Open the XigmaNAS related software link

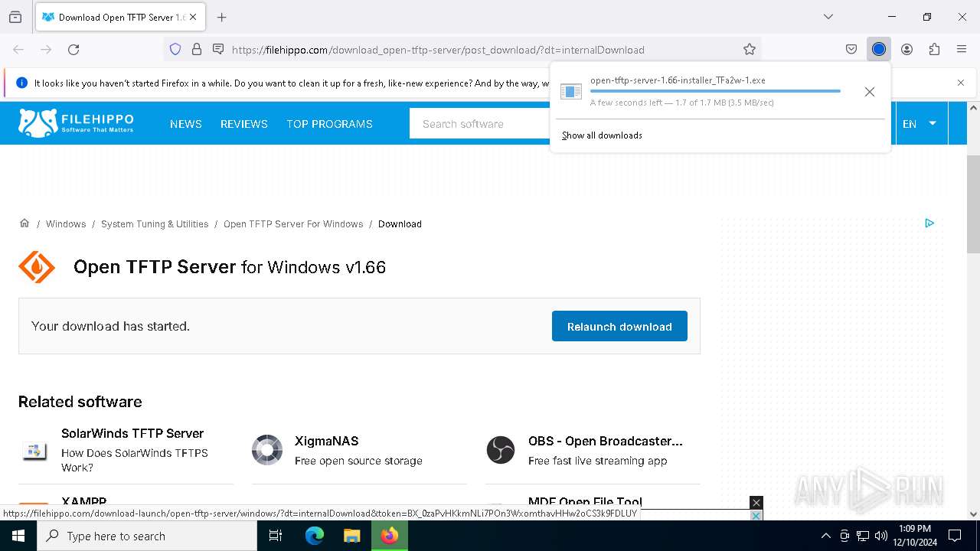326,441
